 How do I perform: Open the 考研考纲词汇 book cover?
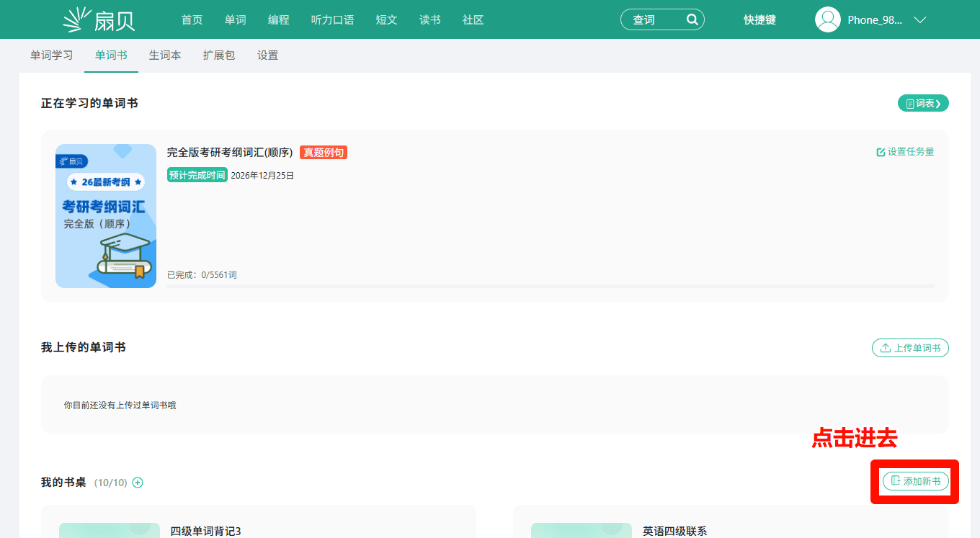click(106, 216)
